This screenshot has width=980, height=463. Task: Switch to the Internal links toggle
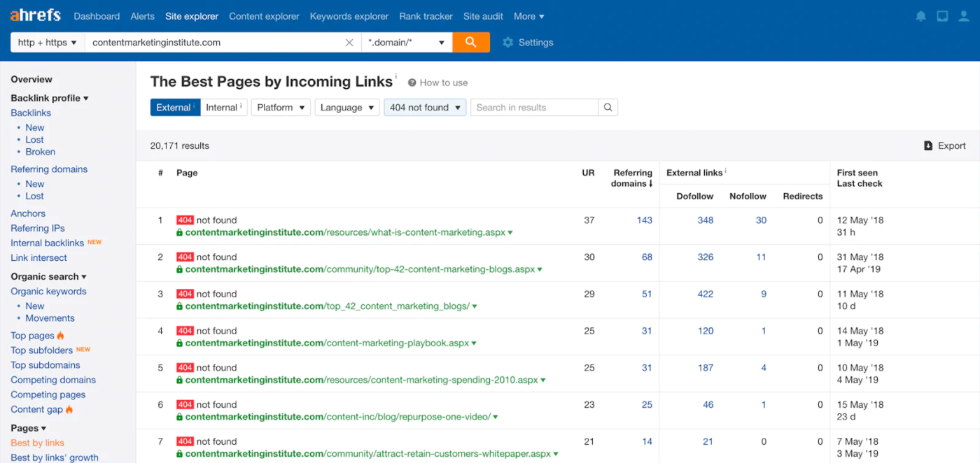[x=224, y=108]
